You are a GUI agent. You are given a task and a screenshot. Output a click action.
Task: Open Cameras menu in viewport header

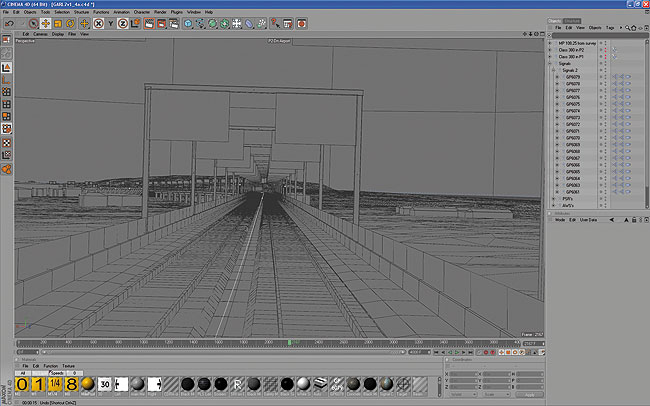pos(41,33)
